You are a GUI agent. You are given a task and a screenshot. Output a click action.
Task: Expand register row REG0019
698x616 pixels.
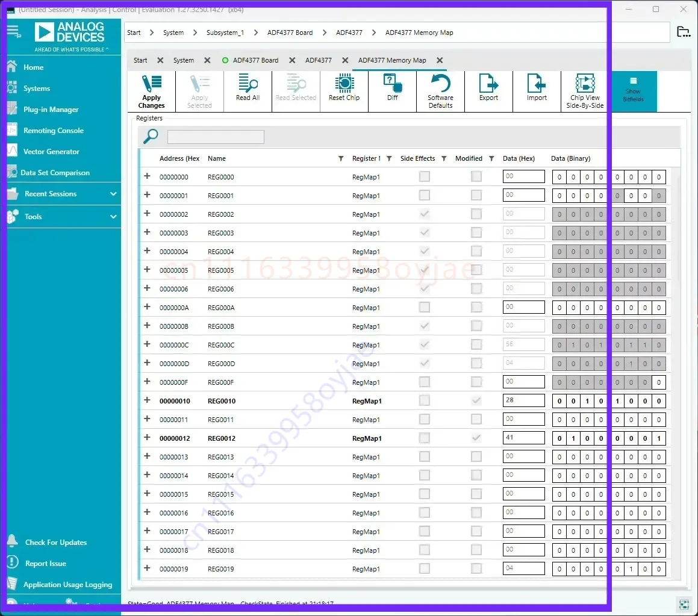click(147, 568)
